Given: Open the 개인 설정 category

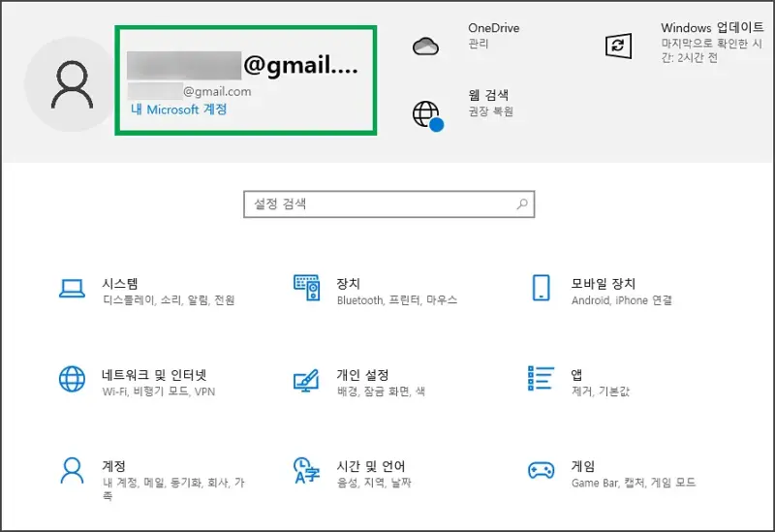Looking at the screenshot, I should (359, 382).
